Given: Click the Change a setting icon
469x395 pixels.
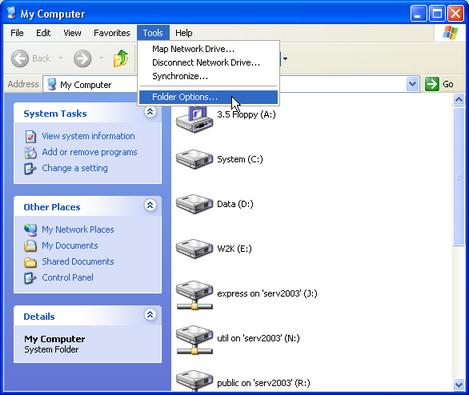Looking at the screenshot, I should tap(30, 168).
